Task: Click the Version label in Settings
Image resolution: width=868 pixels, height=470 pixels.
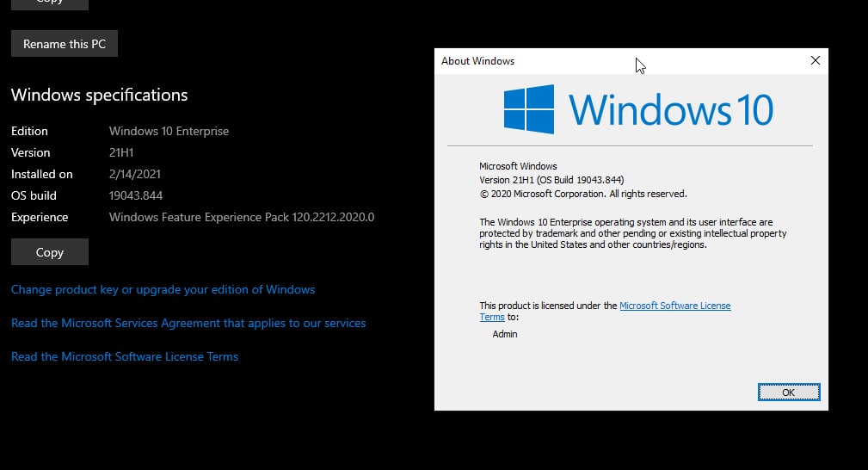Action: pos(30,152)
